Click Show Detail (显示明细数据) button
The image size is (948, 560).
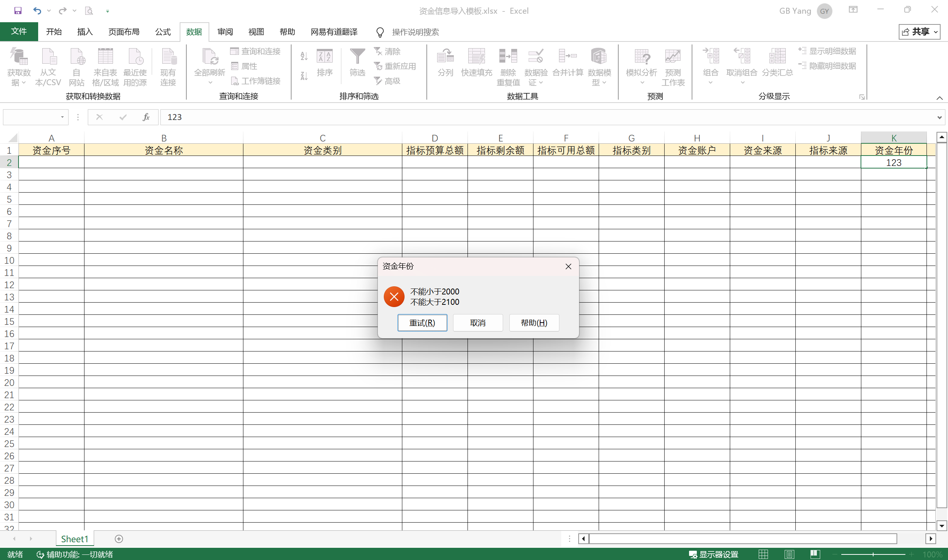point(827,51)
